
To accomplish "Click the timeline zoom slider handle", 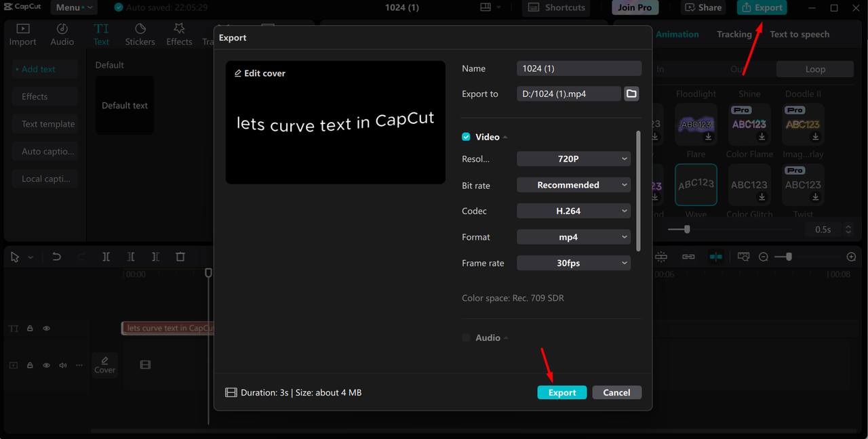I will click(788, 257).
